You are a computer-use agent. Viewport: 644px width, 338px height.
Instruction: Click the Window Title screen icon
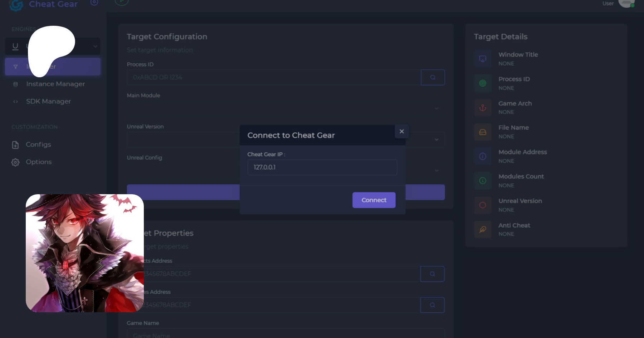(482, 59)
